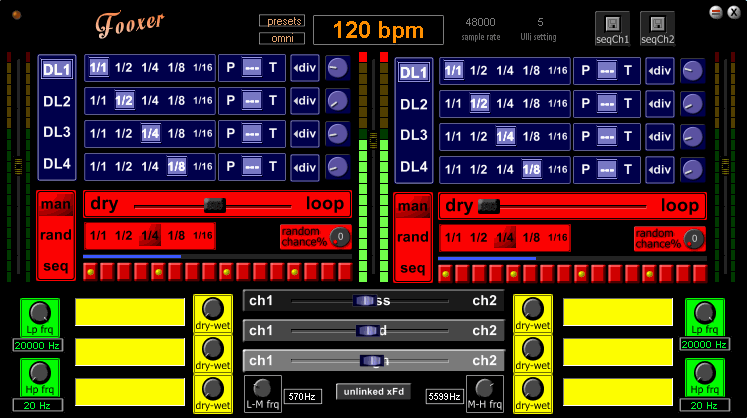This screenshot has width=747, height=418.
Task: Click left channel man mode button
Action: point(56,204)
